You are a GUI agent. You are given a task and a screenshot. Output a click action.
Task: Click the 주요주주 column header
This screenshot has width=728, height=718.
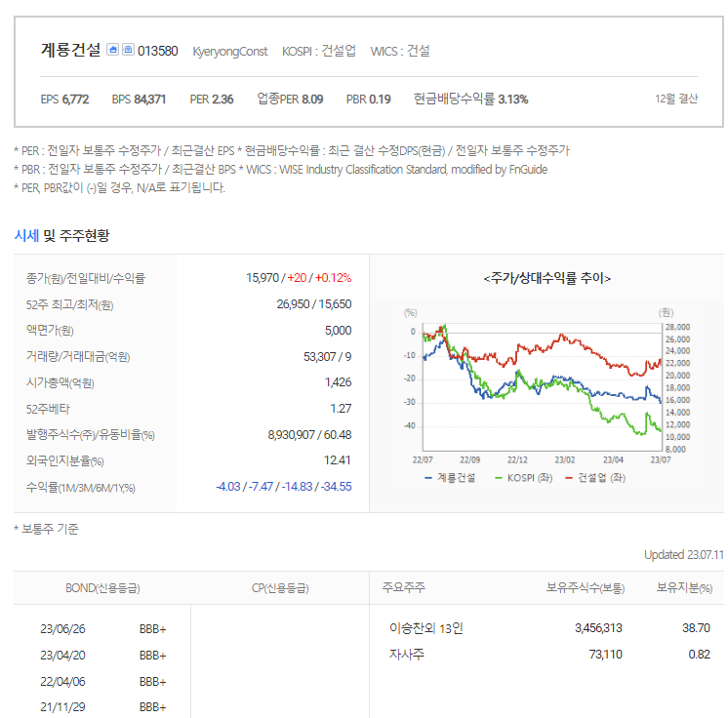403,587
